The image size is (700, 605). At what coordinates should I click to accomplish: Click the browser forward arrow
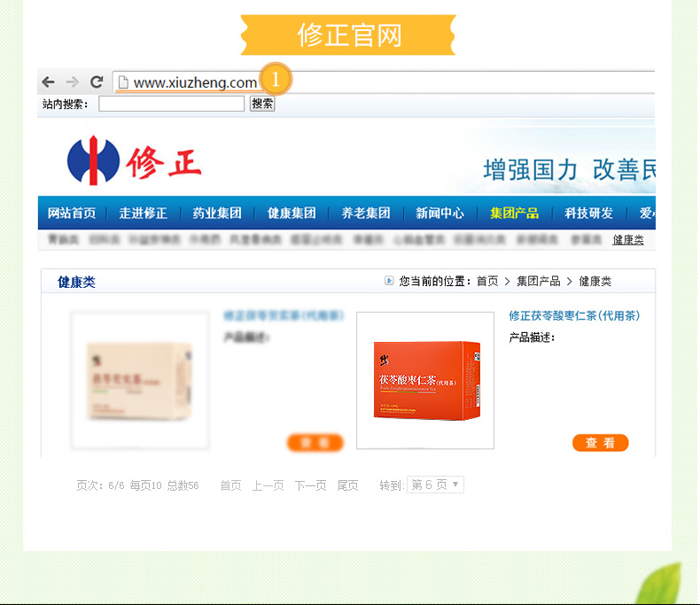point(73,82)
